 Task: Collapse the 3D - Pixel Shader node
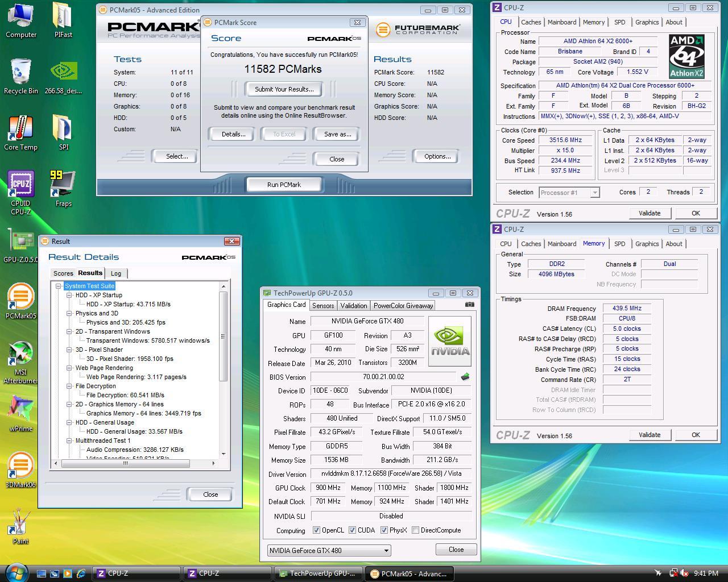click(x=69, y=350)
